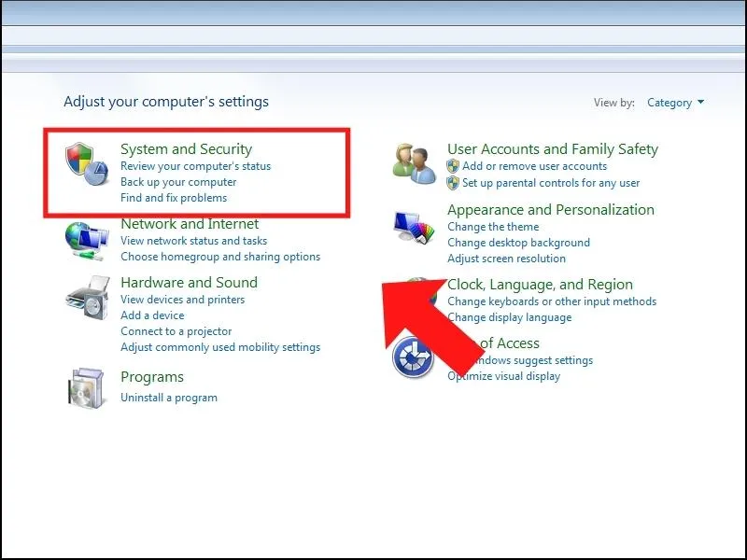747x560 pixels.
Task: Open Find and fix problems
Action: click(174, 198)
